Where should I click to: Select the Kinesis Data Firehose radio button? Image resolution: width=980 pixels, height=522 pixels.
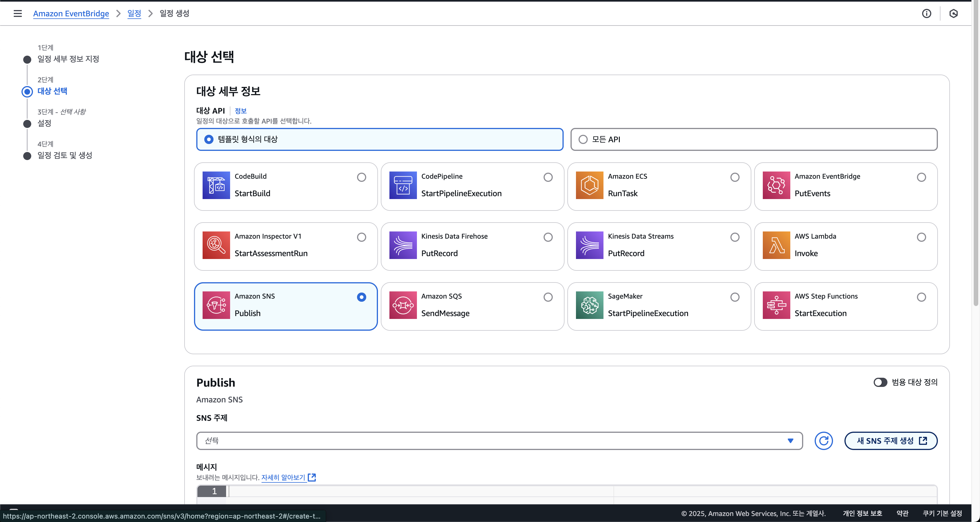tap(548, 237)
